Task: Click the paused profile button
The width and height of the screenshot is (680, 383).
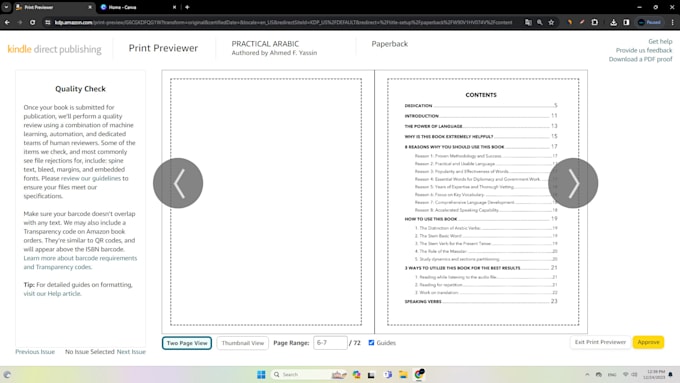Action: 649,22
